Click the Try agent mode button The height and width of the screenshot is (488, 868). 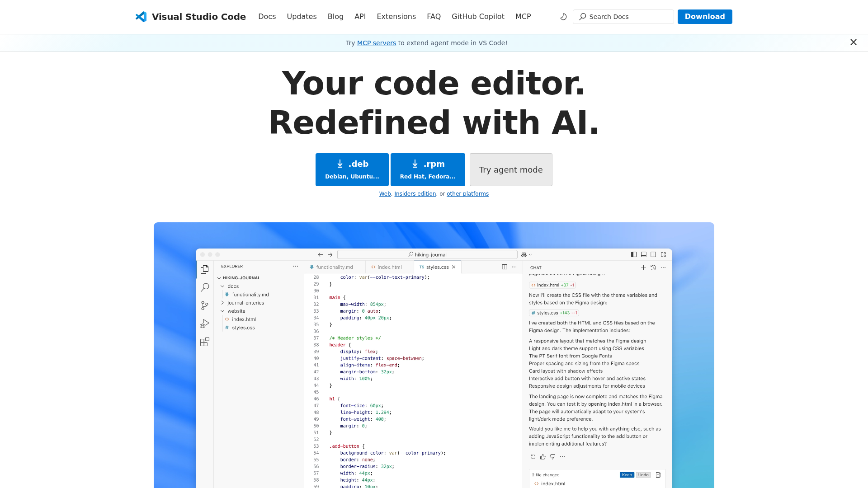511,169
